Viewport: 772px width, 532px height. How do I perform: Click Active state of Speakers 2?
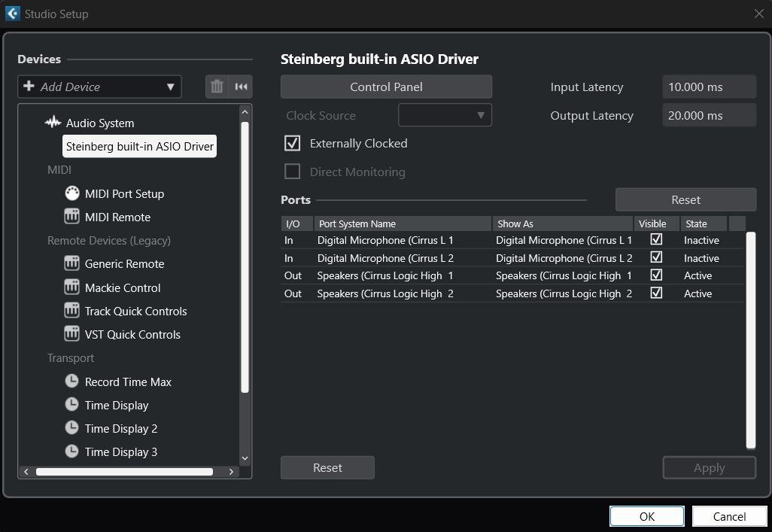click(698, 293)
